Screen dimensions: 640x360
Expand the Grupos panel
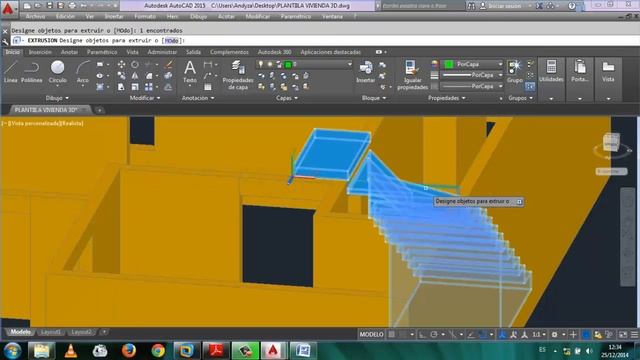520,98
